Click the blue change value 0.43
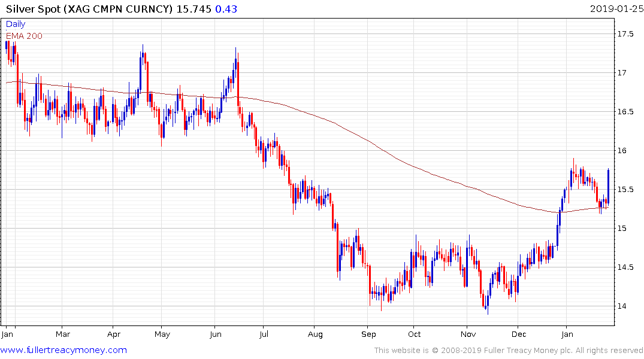The width and height of the screenshot is (644, 359). click(226, 9)
